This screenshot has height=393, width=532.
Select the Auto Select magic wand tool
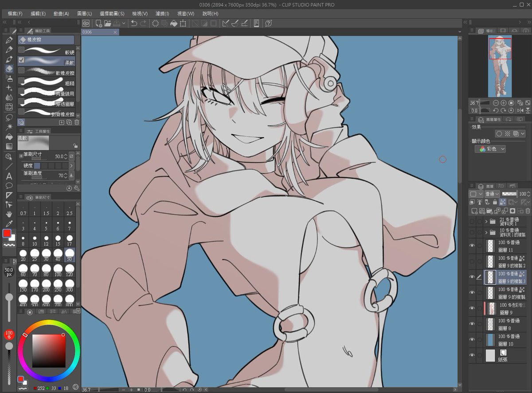tap(9, 127)
